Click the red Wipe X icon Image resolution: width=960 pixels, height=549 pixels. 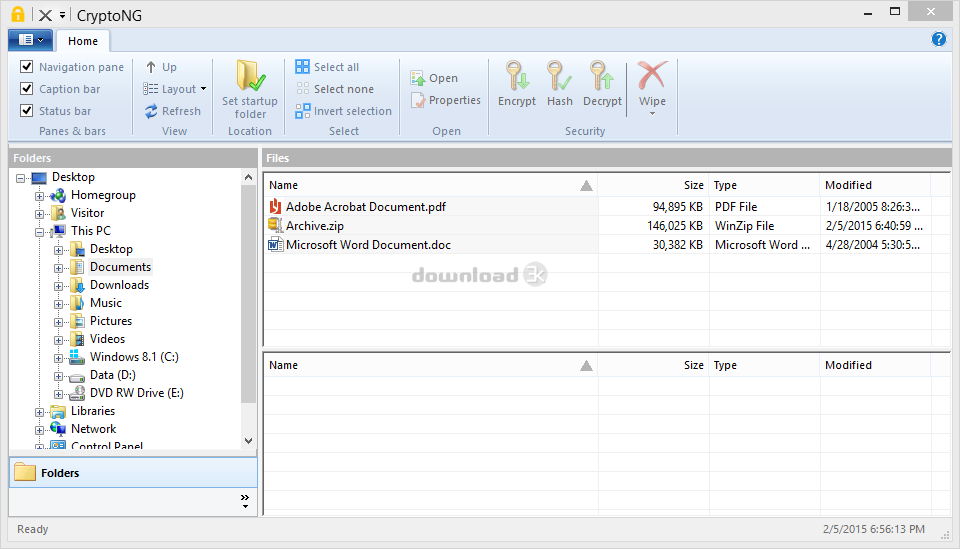652,75
